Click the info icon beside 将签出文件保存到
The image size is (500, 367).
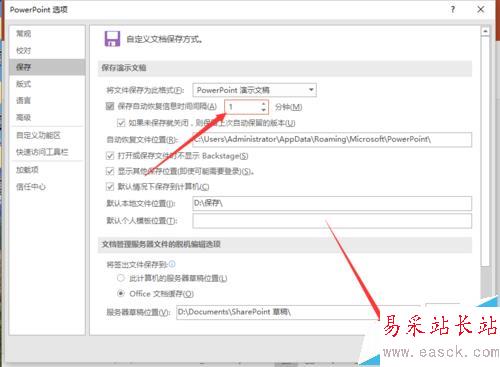click(172, 264)
